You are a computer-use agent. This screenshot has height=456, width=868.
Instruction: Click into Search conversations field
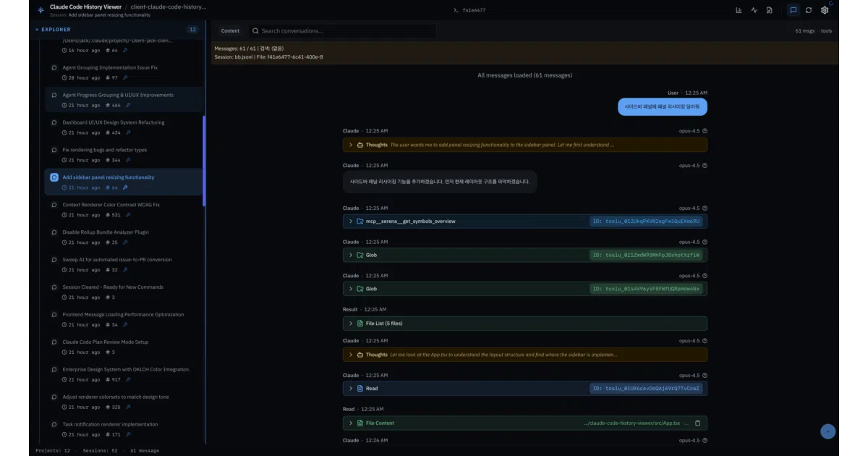343,31
